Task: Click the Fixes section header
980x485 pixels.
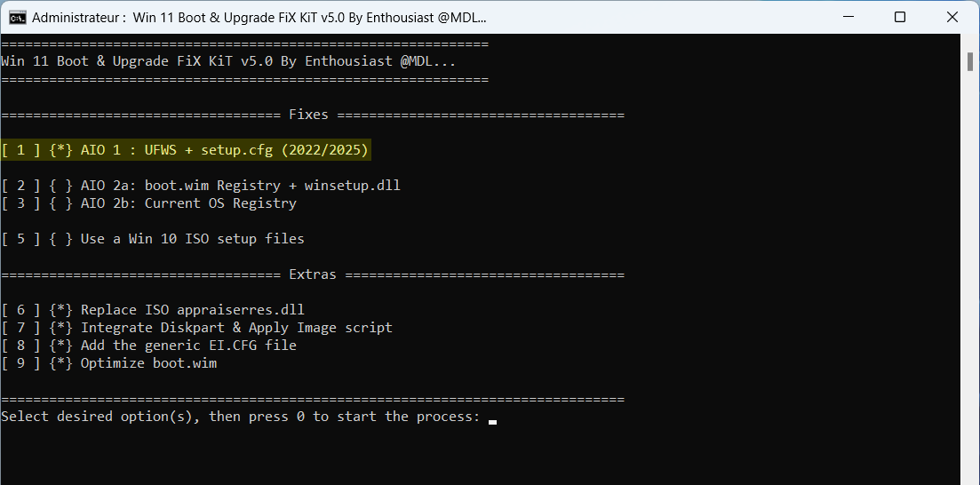Action: [x=308, y=115]
